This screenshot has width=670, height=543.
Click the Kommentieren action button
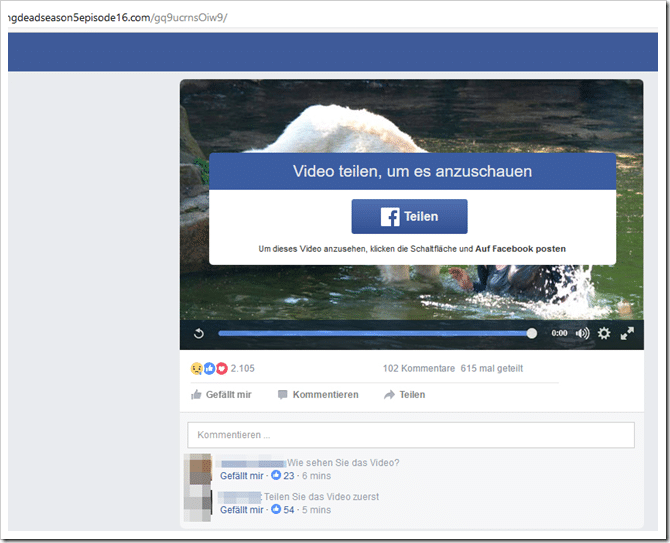tap(318, 394)
